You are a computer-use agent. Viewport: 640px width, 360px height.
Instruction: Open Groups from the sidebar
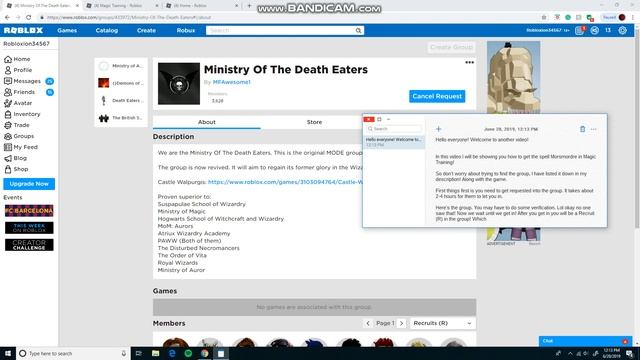(x=19, y=136)
